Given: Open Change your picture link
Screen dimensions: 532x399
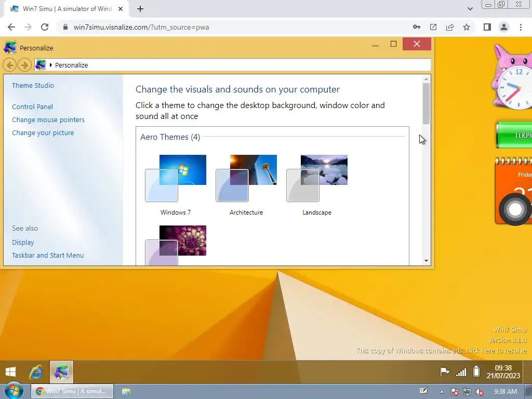Looking at the screenshot, I should (43, 132).
